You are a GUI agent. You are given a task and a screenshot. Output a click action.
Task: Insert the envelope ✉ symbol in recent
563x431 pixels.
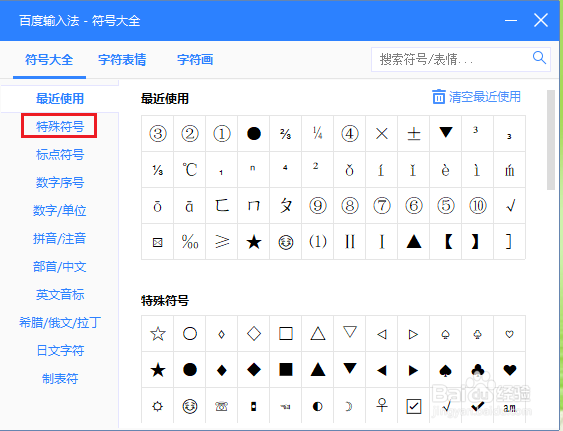(158, 241)
